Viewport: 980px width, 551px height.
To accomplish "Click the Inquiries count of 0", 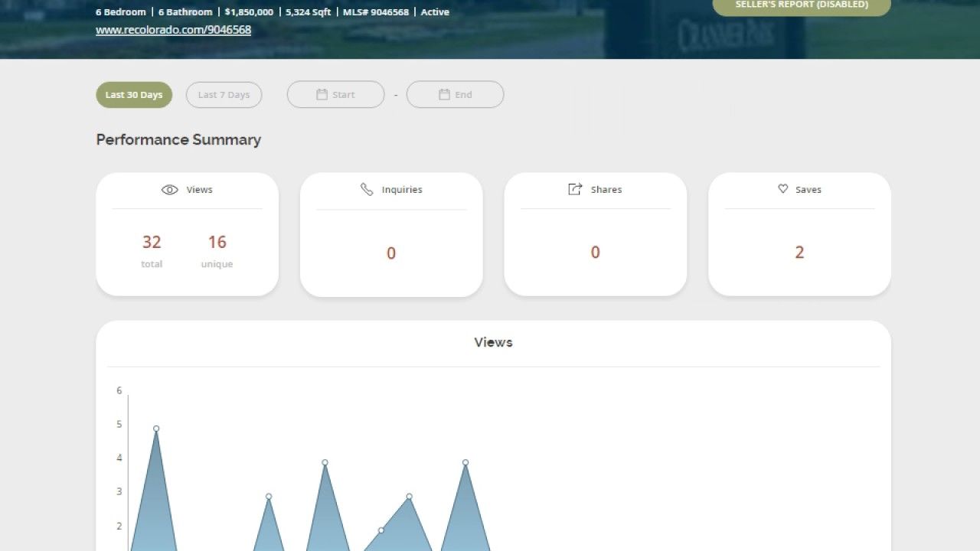I will point(391,253).
